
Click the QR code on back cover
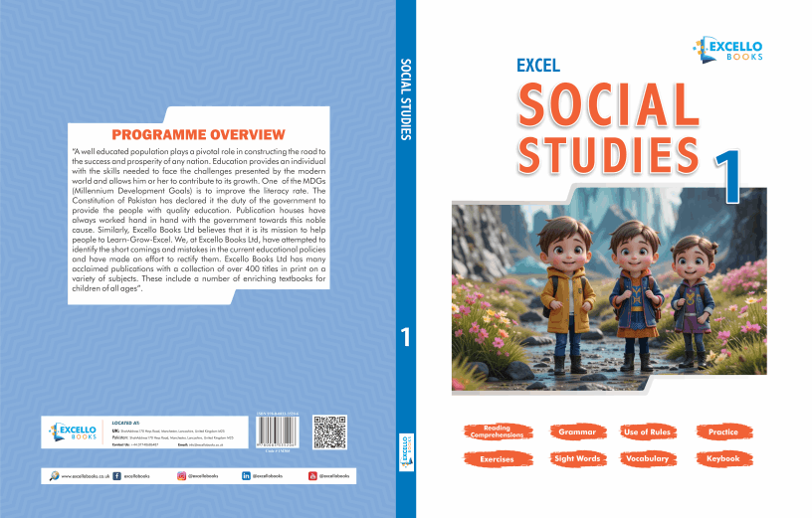327,432
